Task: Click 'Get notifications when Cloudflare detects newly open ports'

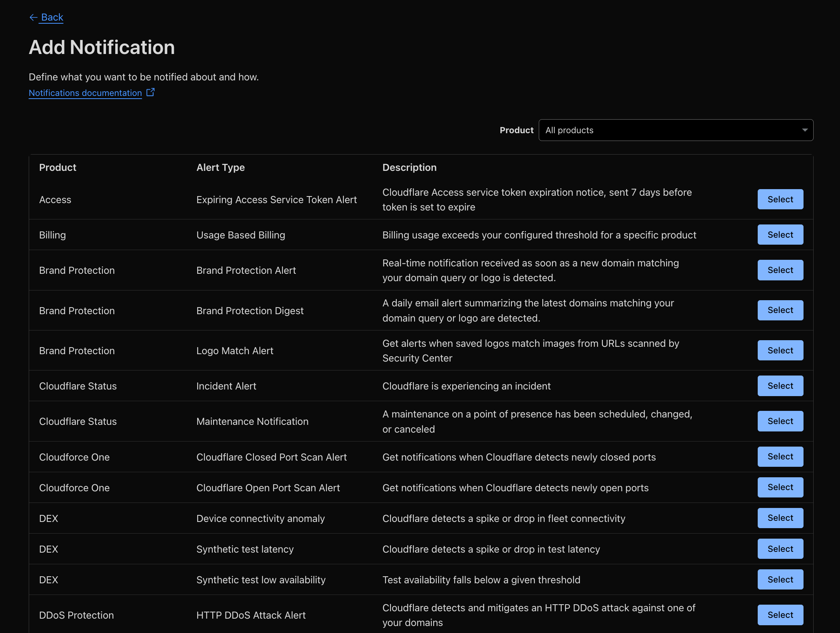Action: click(515, 488)
